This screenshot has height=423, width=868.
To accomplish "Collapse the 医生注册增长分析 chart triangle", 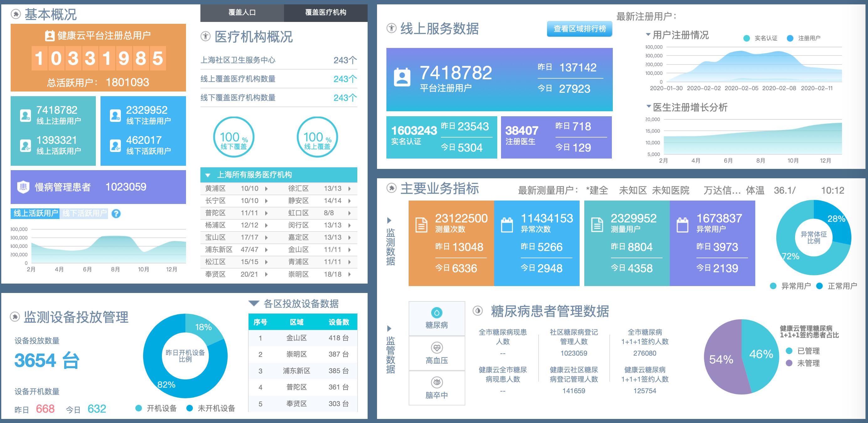I will pyautogui.click(x=648, y=107).
